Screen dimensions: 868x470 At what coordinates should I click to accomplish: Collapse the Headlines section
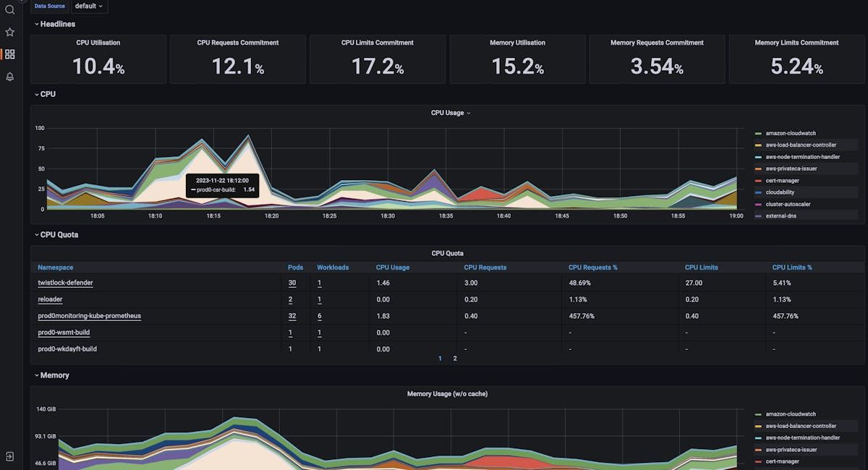pos(56,24)
